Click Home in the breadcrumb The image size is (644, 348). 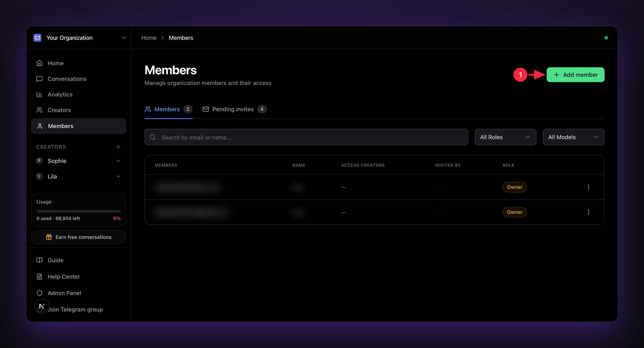click(149, 38)
